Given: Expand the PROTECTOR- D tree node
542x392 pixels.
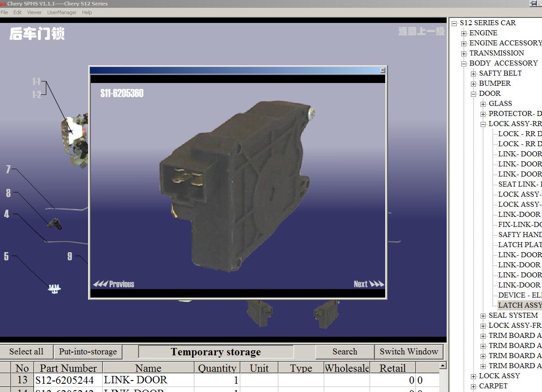Looking at the screenshot, I should click(x=483, y=114).
